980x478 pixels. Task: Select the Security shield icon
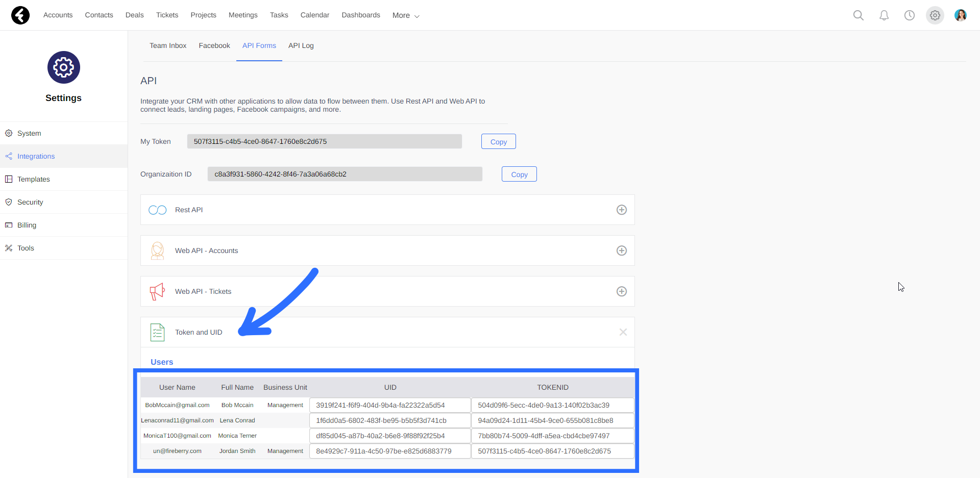click(8, 202)
